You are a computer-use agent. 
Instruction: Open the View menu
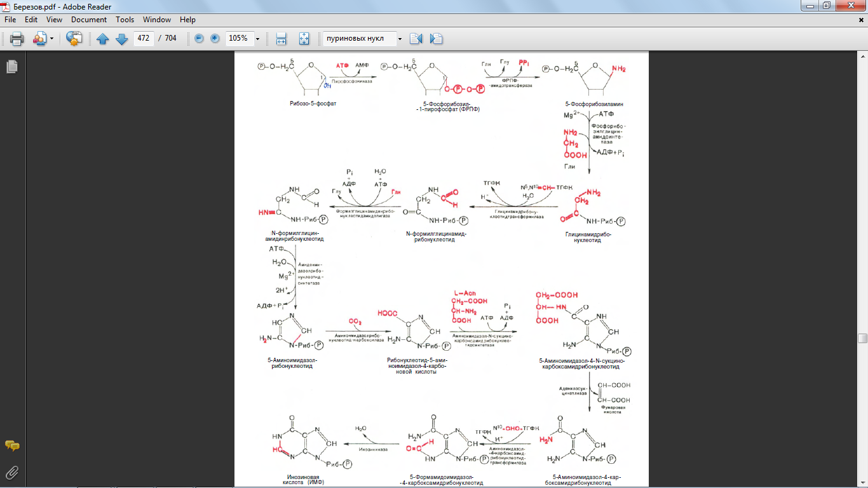tap(54, 20)
